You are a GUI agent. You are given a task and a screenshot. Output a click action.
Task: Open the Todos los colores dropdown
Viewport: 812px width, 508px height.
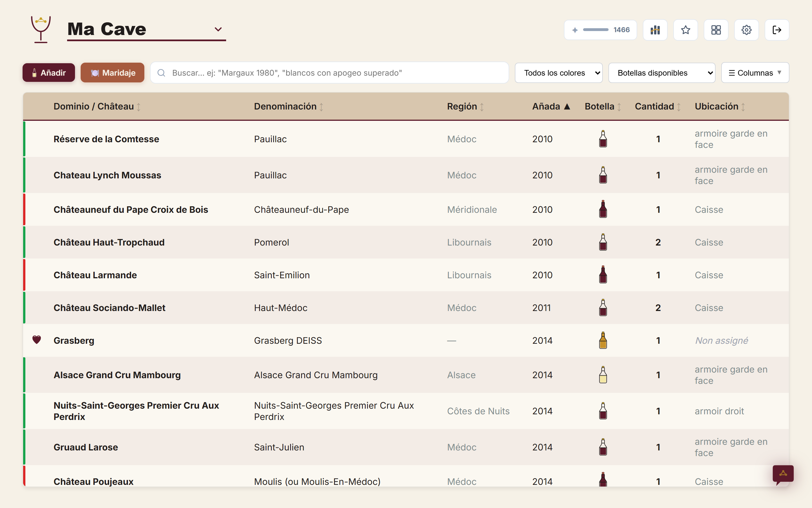click(559, 73)
